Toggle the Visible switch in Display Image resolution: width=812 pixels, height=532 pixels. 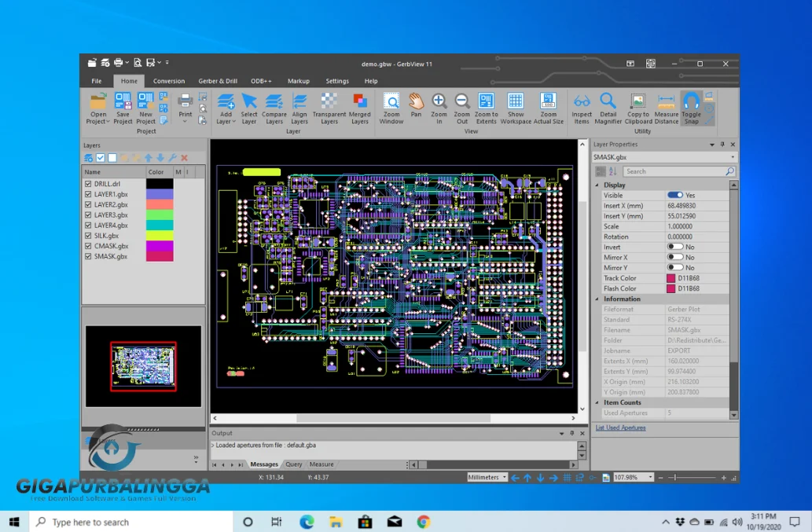pos(674,195)
